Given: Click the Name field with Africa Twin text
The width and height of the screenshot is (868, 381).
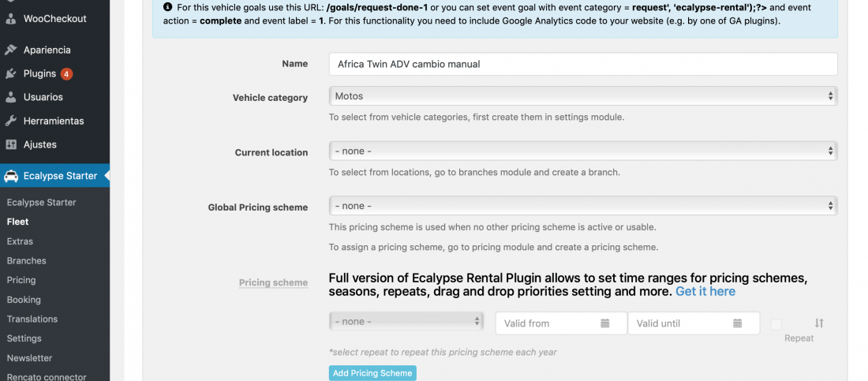Looking at the screenshot, I should point(583,64).
